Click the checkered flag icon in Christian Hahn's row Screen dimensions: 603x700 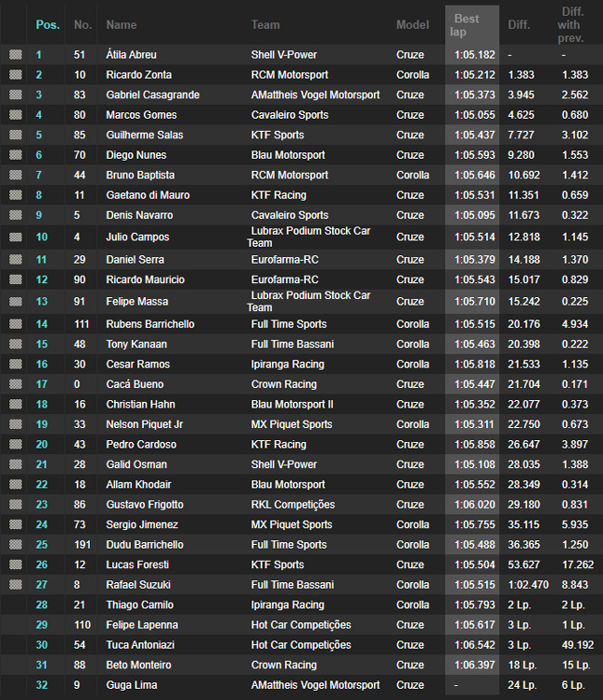coord(16,405)
